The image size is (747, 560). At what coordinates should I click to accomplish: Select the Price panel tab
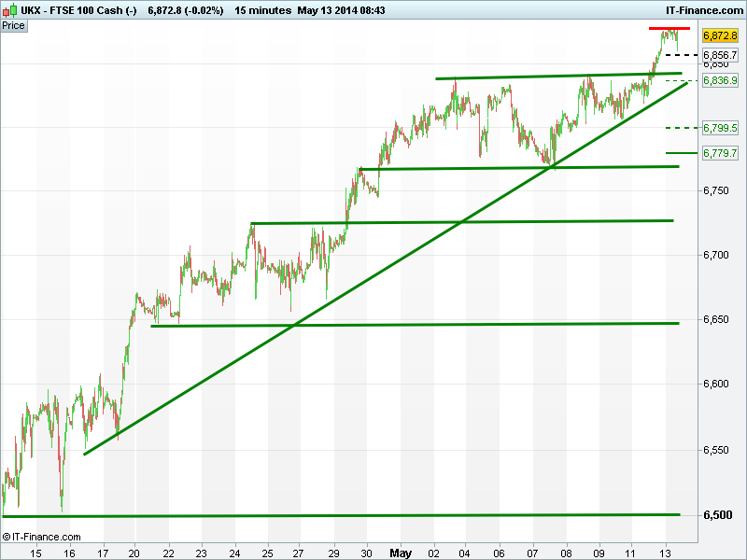(x=14, y=25)
